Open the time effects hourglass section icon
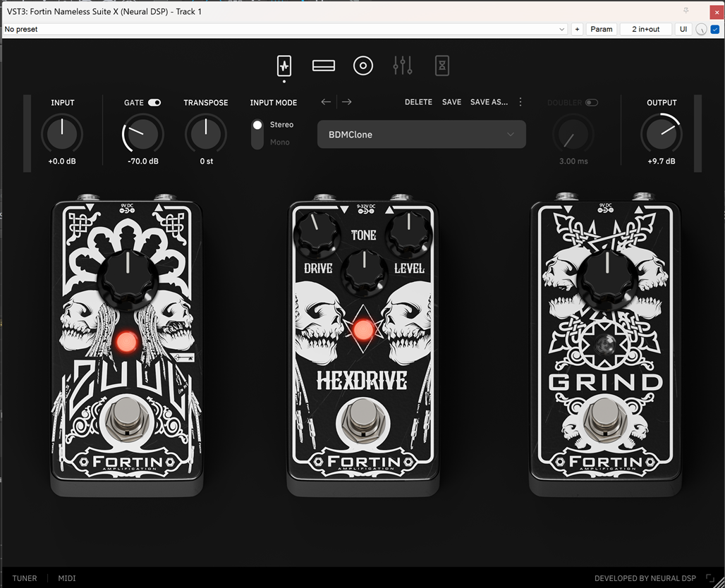This screenshot has width=725, height=588. [x=442, y=66]
